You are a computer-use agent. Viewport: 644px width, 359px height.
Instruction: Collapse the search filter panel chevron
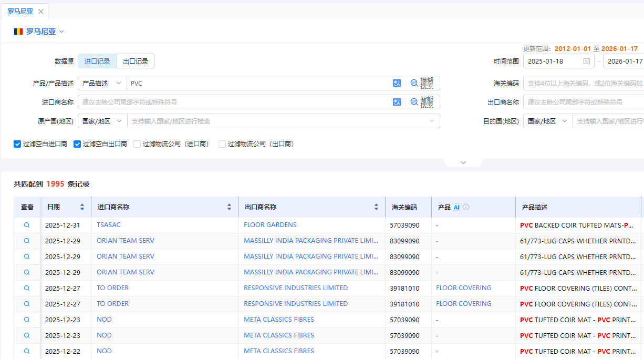[463, 162]
